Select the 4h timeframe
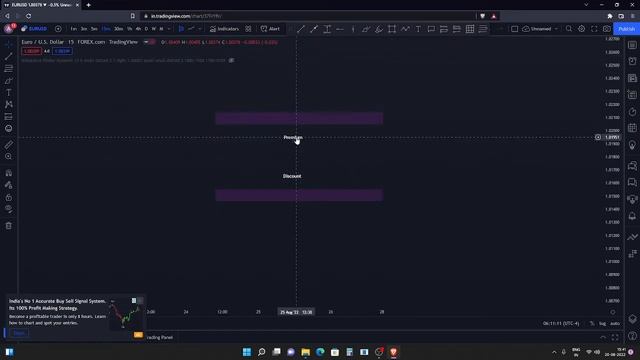Viewport: 640px width, 360px height. 138,29
